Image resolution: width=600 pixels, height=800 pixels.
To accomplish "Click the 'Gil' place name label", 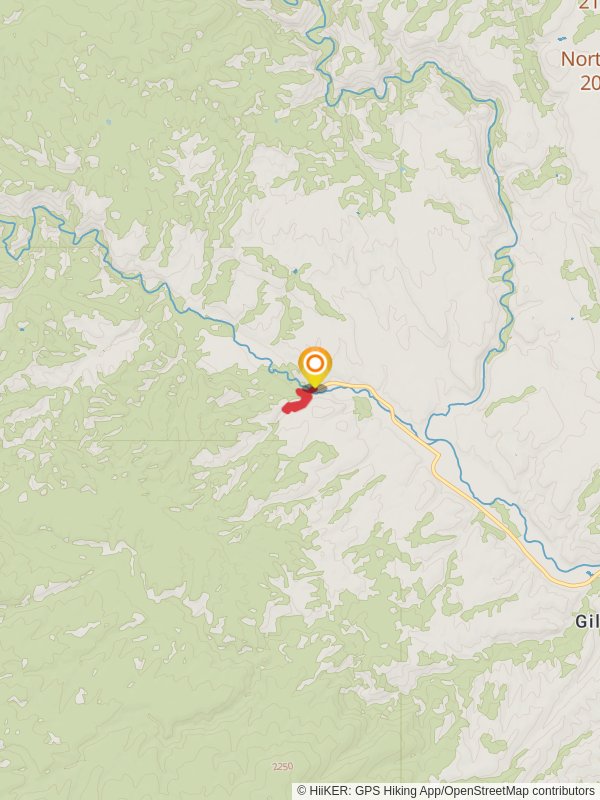I will [x=587, y=621].
